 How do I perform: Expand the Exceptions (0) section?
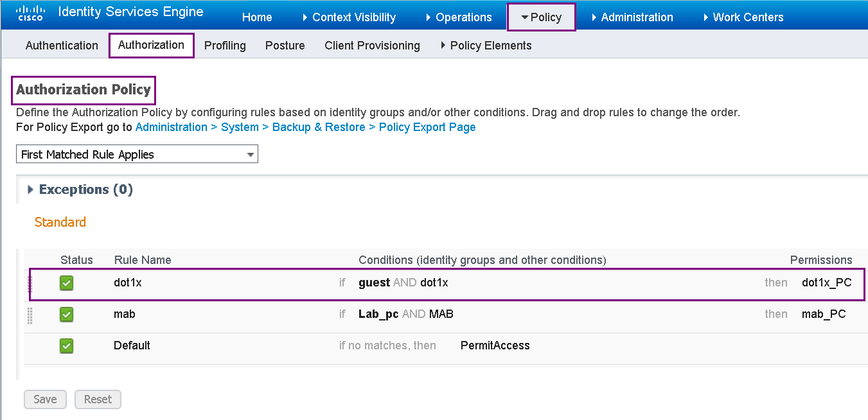point(30,189)
